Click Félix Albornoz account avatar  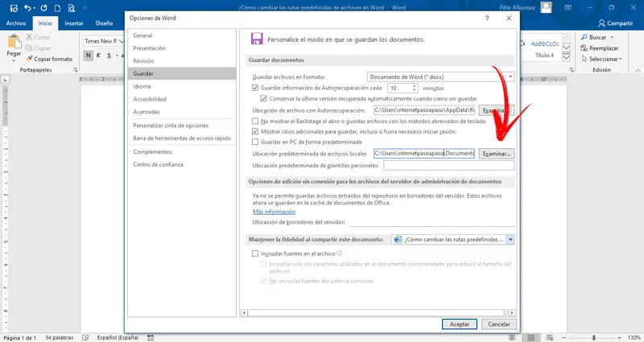(x=546, y=7)
